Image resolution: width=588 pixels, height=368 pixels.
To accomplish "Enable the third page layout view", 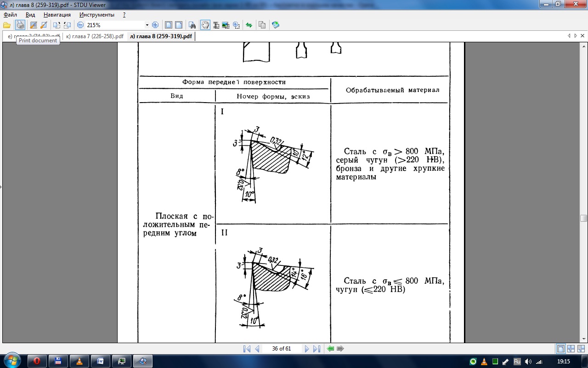I will point(581,349).
